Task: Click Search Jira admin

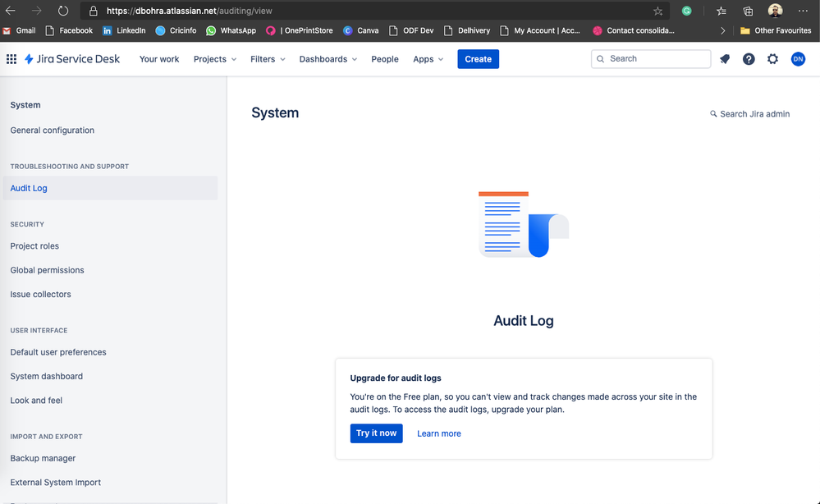Action: pos(749,114)
